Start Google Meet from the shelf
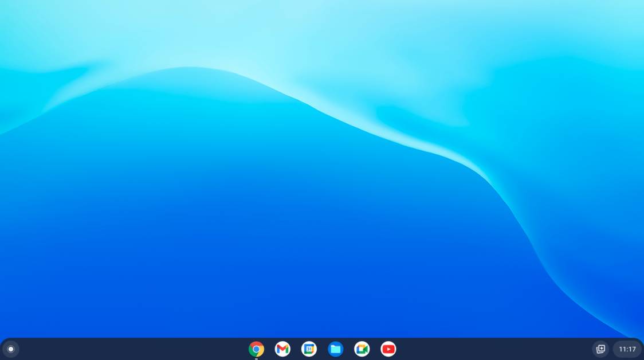Screen dimensions: 644x360 coord(362,349)
